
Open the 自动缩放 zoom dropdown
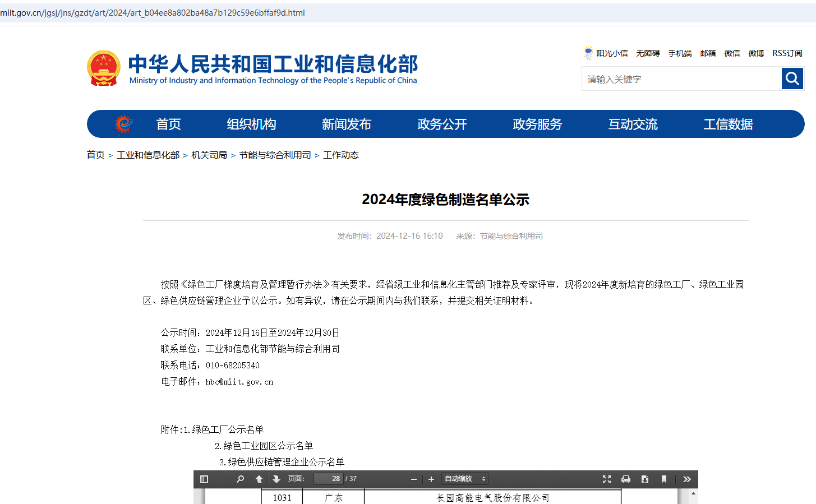pos(464,479)
